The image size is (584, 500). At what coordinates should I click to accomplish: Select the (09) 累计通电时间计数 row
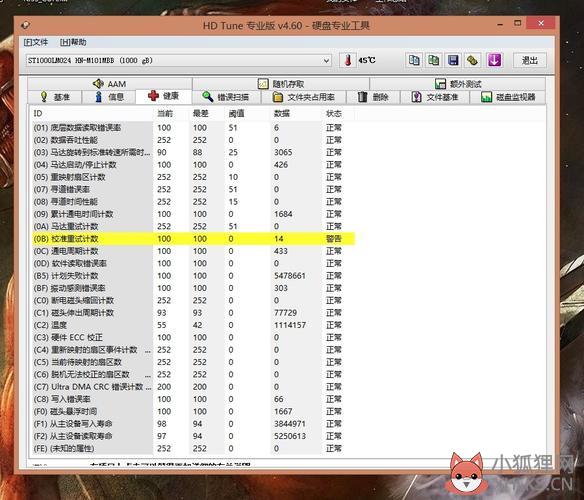tap(193, 214)
